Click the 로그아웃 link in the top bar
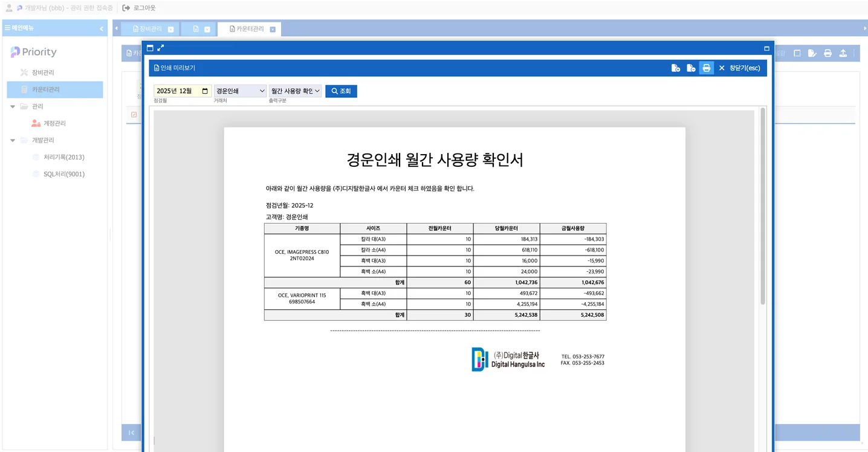Image resolution: width=868 pixels, height=452 pixels. 139,8
